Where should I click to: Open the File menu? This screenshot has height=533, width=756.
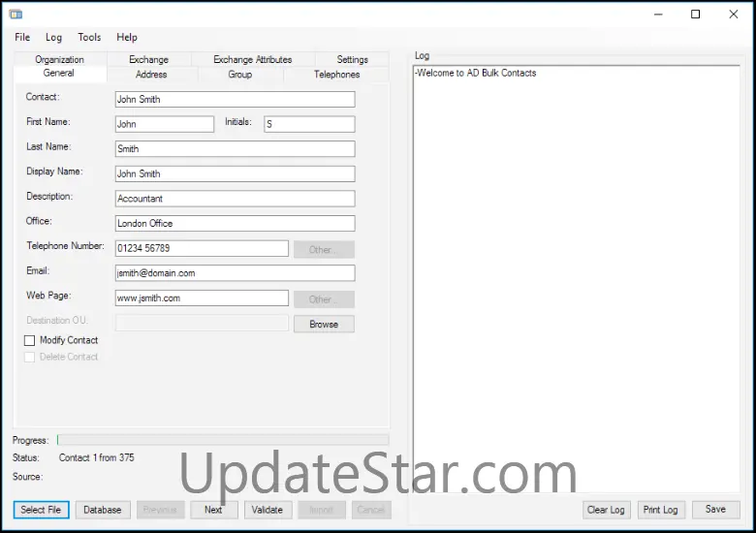22,37
